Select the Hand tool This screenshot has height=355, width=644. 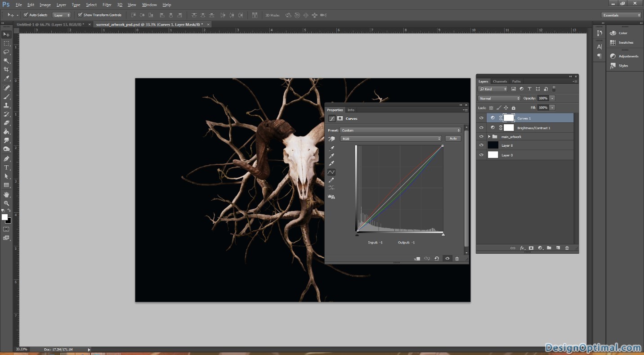[x=6, y=194]
